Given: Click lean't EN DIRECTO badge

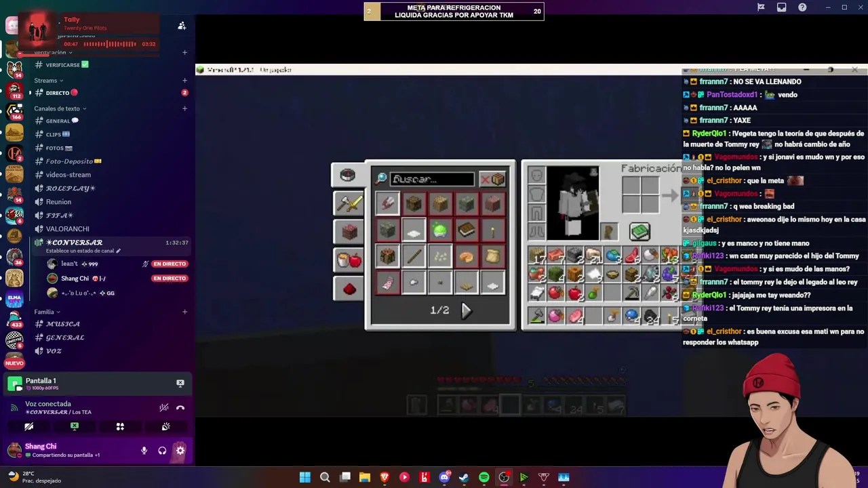Looking at the screenshot, I should [170, 264].
